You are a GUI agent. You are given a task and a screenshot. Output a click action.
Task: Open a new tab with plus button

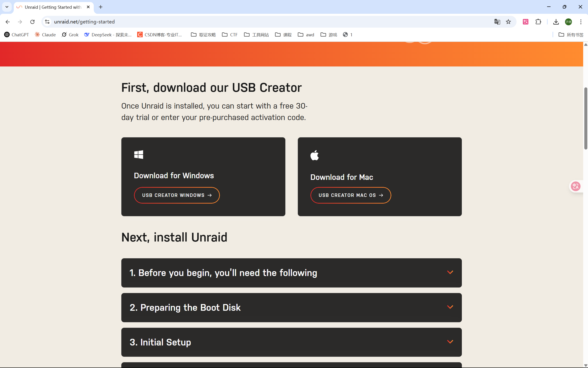pos(101,7)
